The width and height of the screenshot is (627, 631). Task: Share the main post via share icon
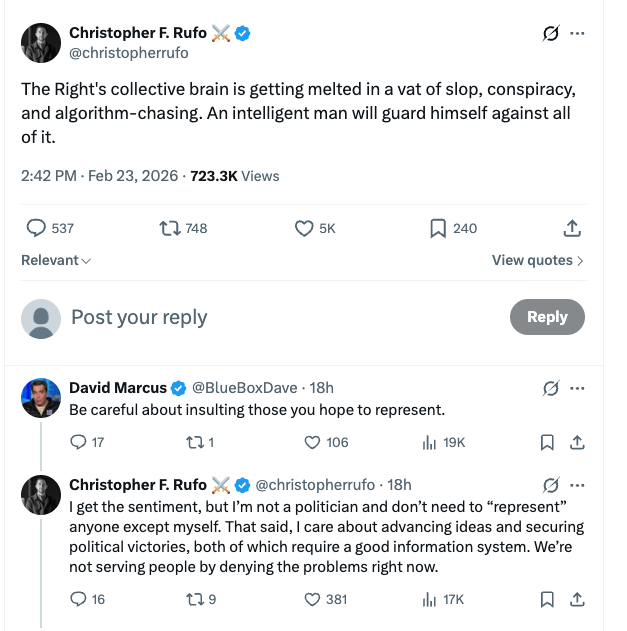(572, 228)
